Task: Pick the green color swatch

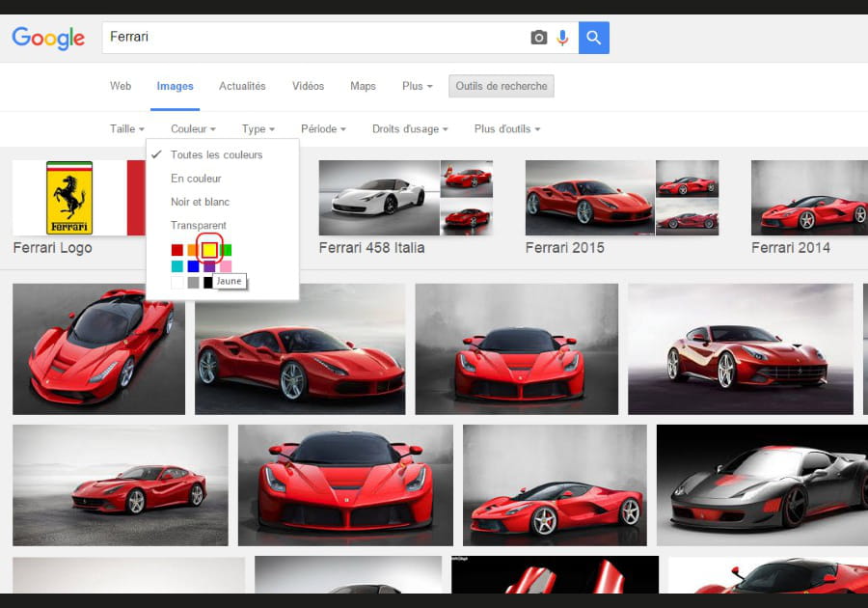Action: tap(226, 250)
